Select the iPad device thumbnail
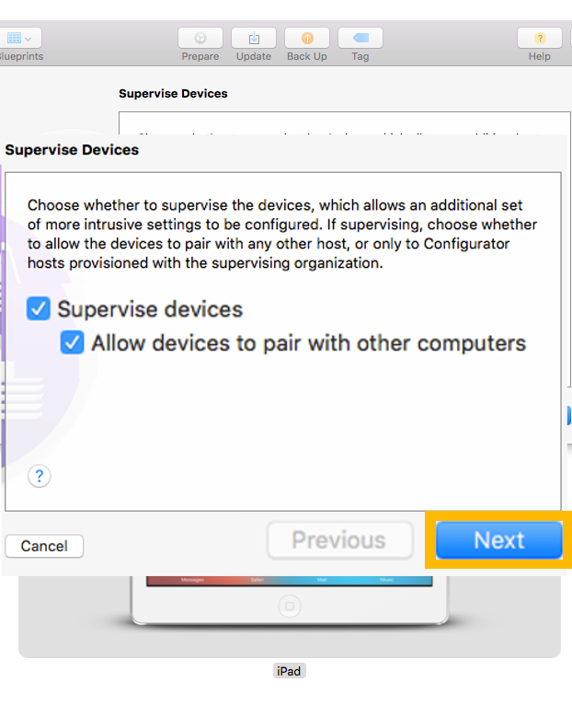572x728 pixels. (x=290, y=601)
